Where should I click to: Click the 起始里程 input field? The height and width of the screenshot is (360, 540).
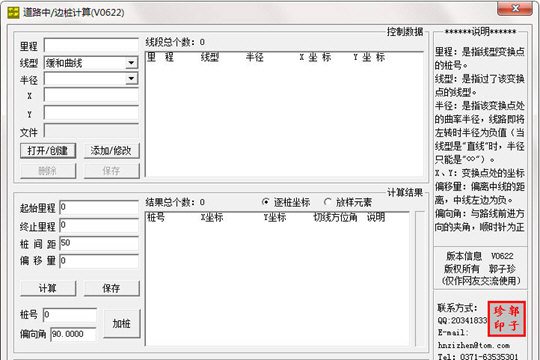point(99,207)
